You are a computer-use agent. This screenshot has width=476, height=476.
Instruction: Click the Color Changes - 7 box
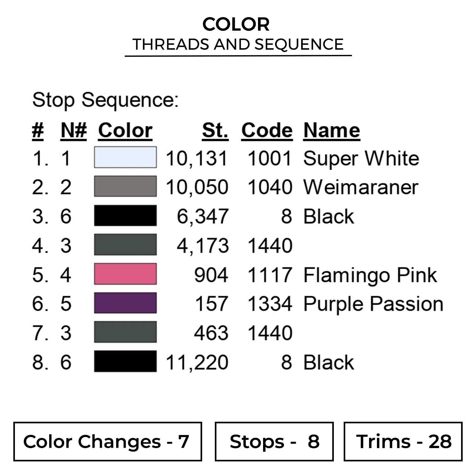[108, 441]
